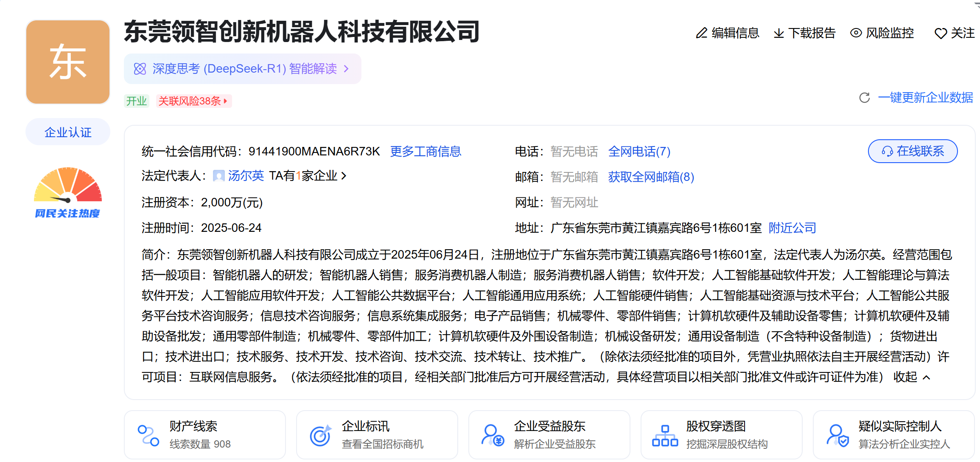
Task: Toggle the heart 关注 follow icon
Action: point(941,34)
